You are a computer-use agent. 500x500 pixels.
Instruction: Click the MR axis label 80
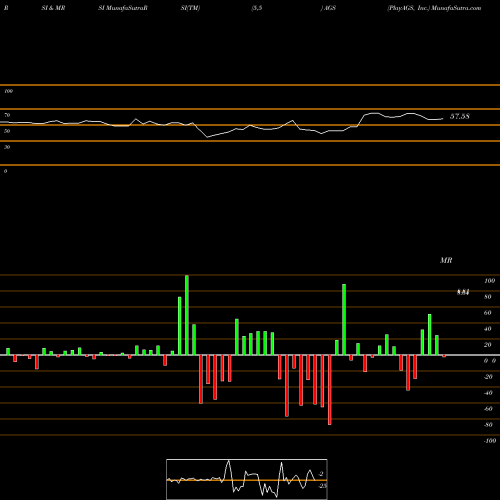[488, 297]
